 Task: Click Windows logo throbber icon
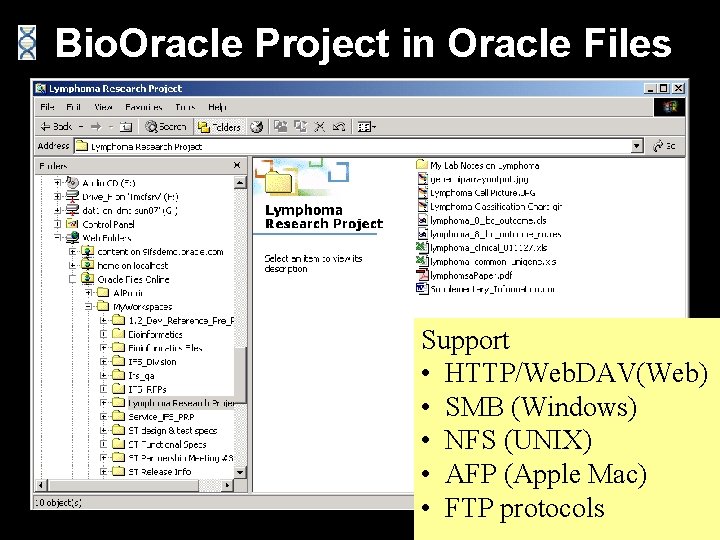tap(669, 107)
